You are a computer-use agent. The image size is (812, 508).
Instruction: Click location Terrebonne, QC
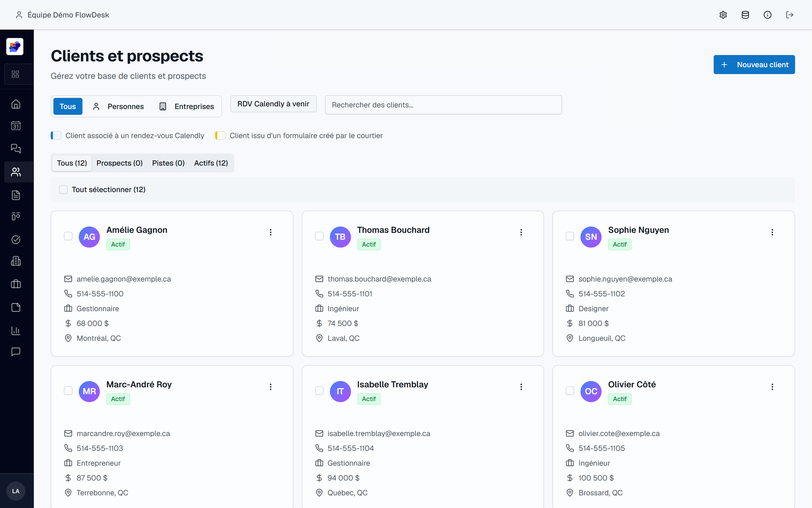102,493
